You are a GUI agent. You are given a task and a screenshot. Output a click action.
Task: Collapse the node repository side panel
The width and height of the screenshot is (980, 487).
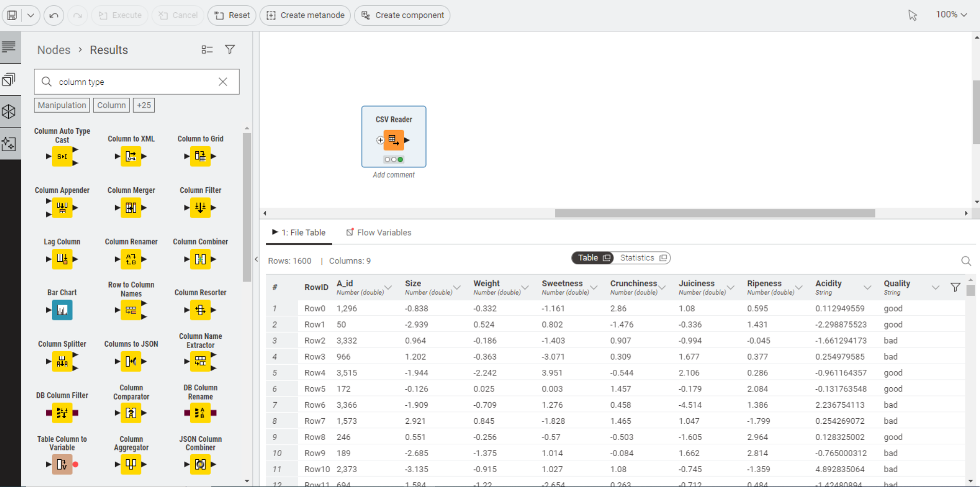[x=256, y=259]
